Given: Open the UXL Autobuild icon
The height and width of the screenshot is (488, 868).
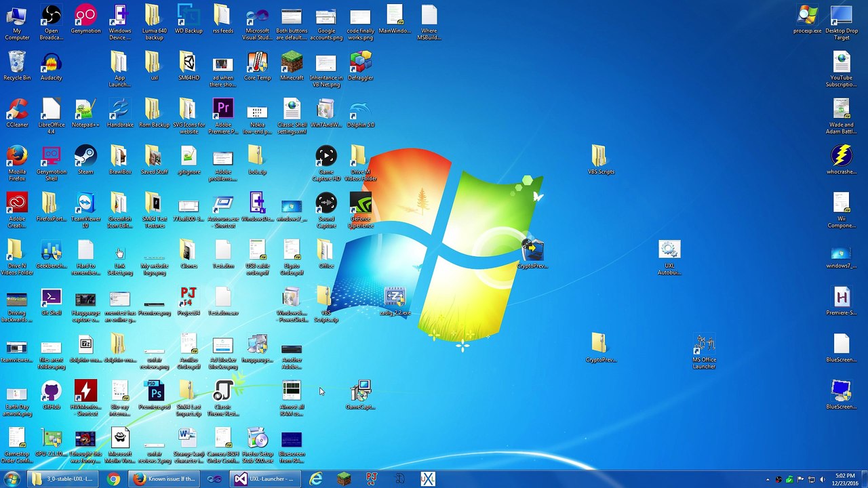Looking at the screenshot, I should pyautogui.click(x=669, y=258).
